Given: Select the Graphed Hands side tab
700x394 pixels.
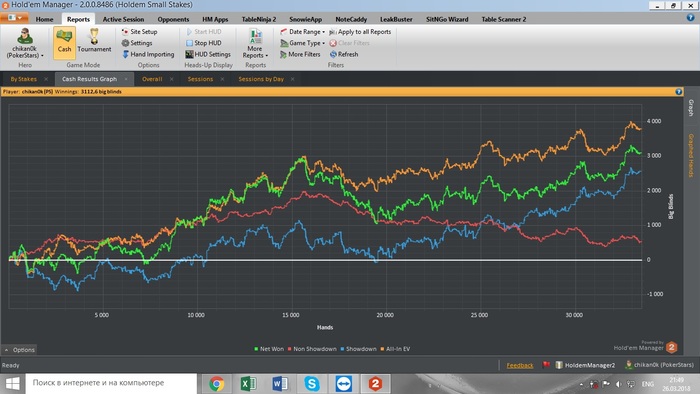Looking at the screenshot, I should (x=691, y=155).
